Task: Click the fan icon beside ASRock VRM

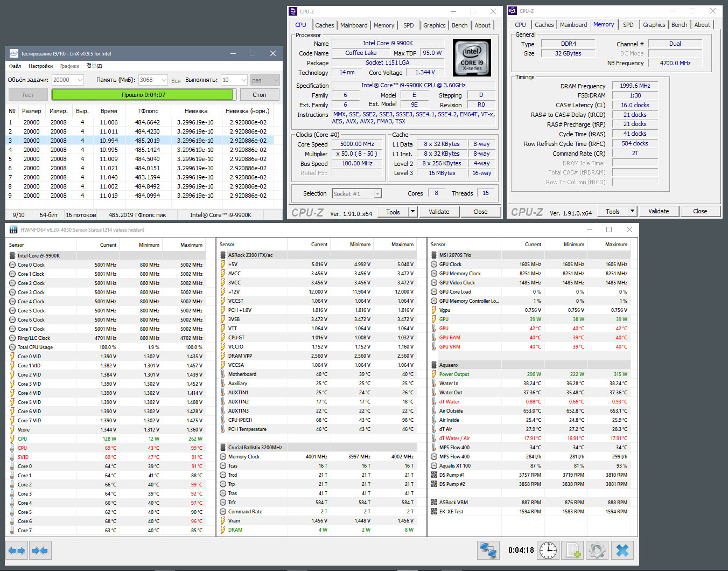Action: click(x=434, y=503)
